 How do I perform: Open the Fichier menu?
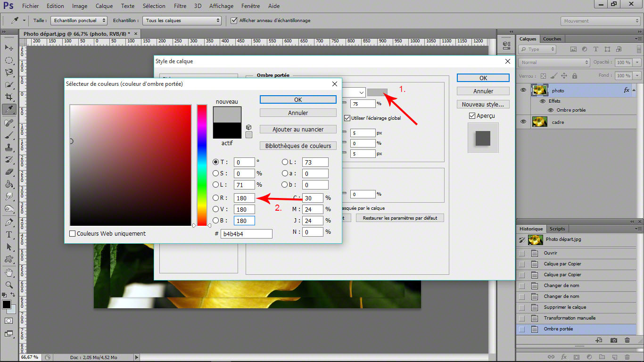[x=31, y=6]
